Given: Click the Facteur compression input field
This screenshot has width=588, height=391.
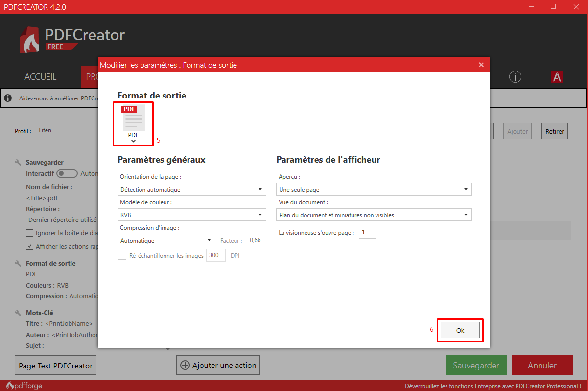Looking at the screenshot, I should (x=256, y=240).
